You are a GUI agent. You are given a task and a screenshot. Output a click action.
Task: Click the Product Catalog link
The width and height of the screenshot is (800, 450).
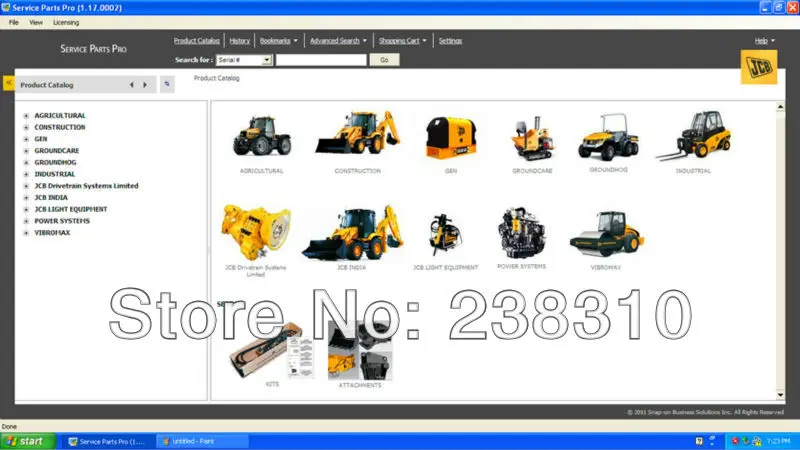pyautogui.click(x=196, y=41)
